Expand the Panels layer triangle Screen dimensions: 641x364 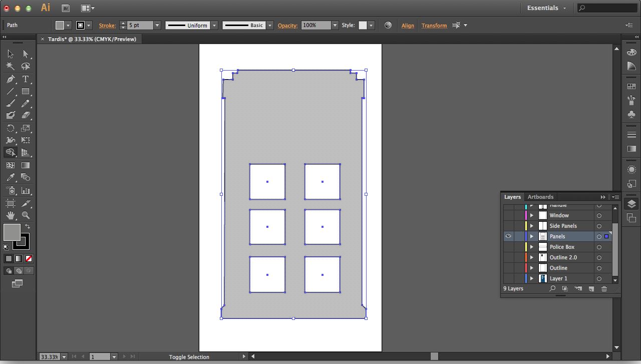pos(532,236)
